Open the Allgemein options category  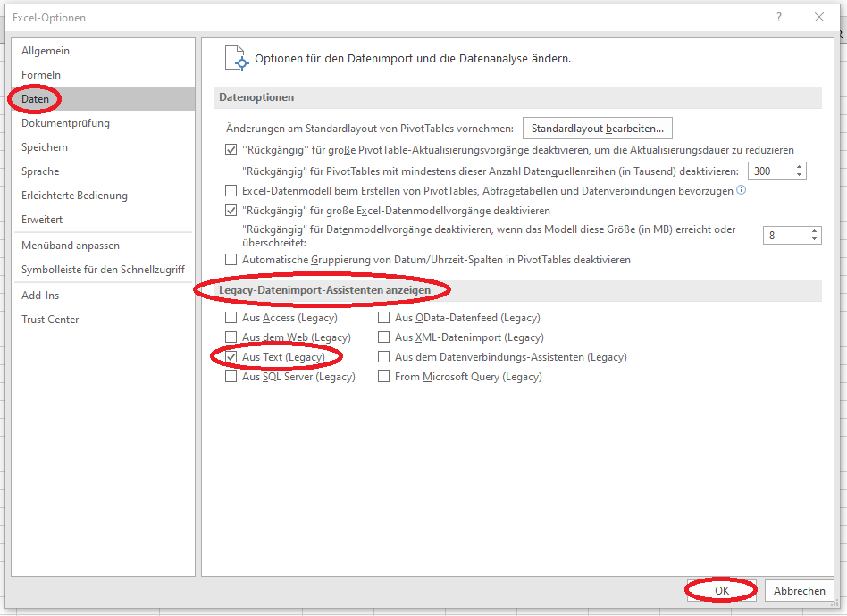pos(103,51)
